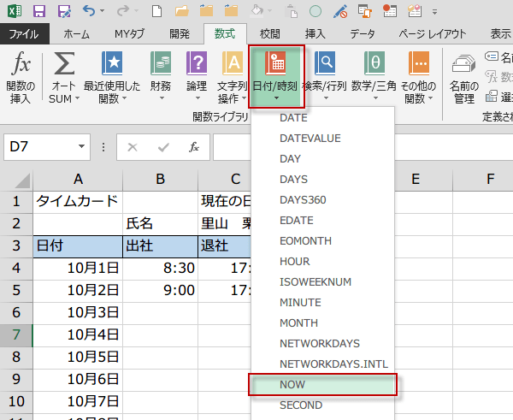Open the File (ファイル) tab
This screenshot has height=420, width=513.
pyautogui.click(x=23, y=34)
